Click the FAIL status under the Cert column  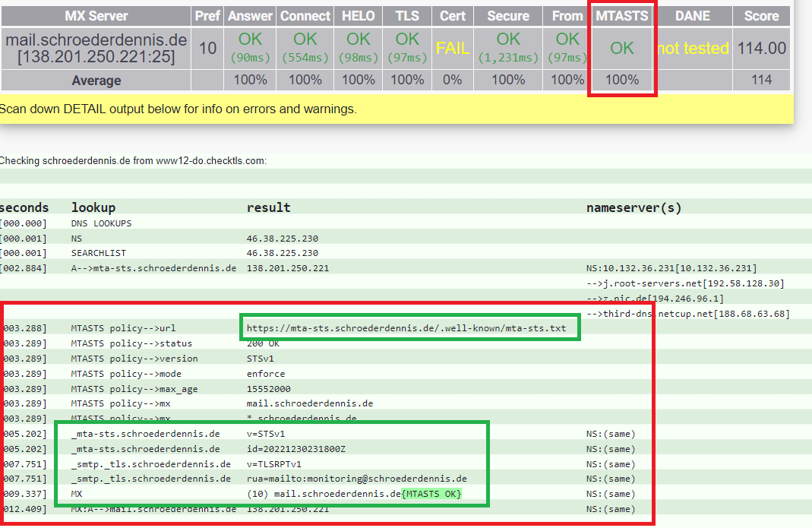point(453,47)
